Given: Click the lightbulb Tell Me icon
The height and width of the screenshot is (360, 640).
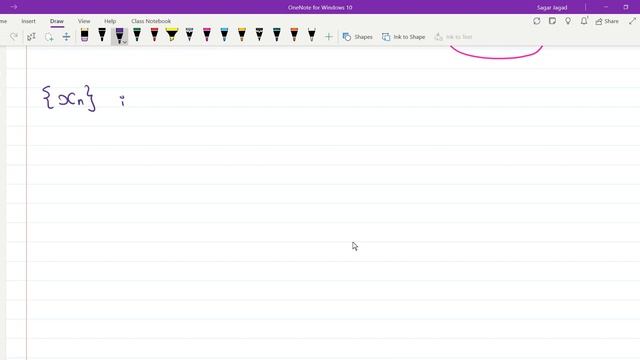Looking at the screenshot, I should 568,21.
